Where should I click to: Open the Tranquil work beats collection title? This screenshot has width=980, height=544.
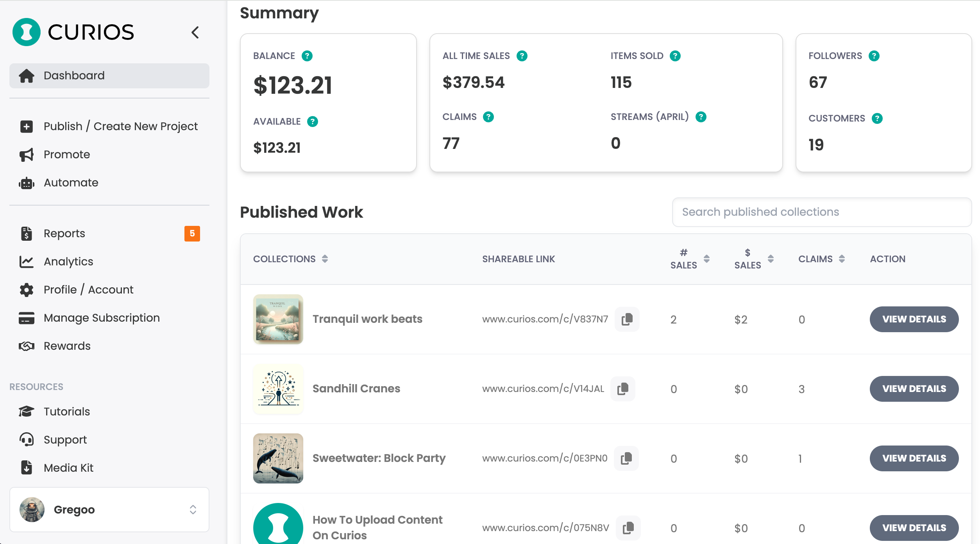pyautogui.click(x=367, y=319)
